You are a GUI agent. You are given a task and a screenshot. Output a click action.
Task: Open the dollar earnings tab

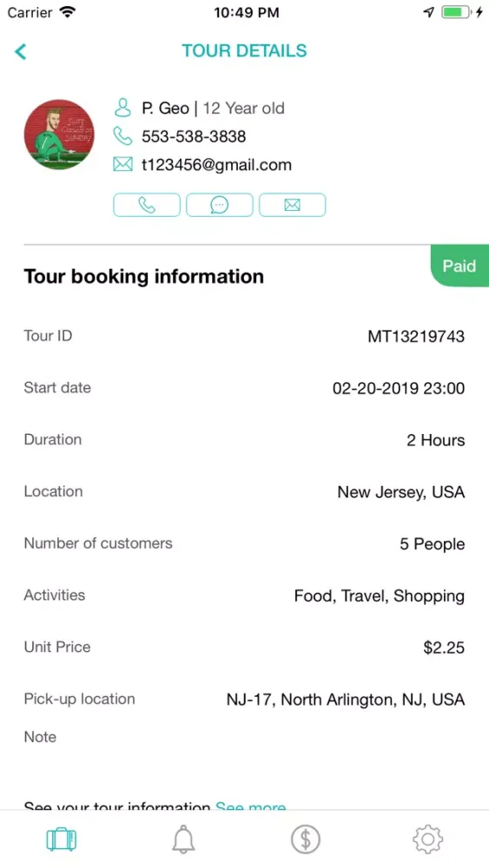tap(306, 839)
